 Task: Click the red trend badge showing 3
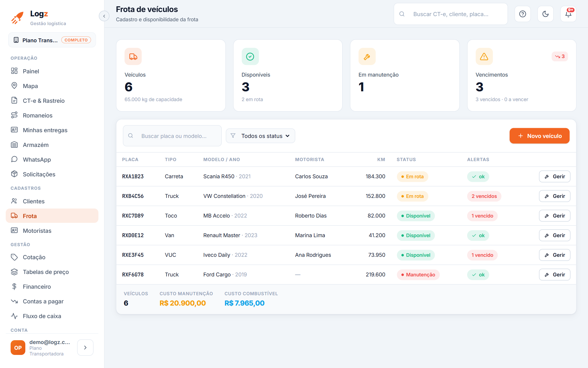coord(560,56)
